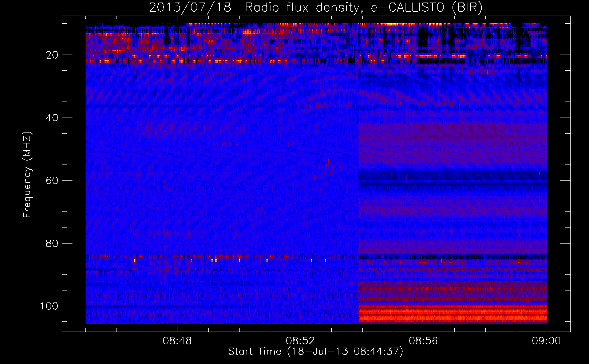Click the time tick label '08:56'
589x364 pixels.
tap(423, 341)
